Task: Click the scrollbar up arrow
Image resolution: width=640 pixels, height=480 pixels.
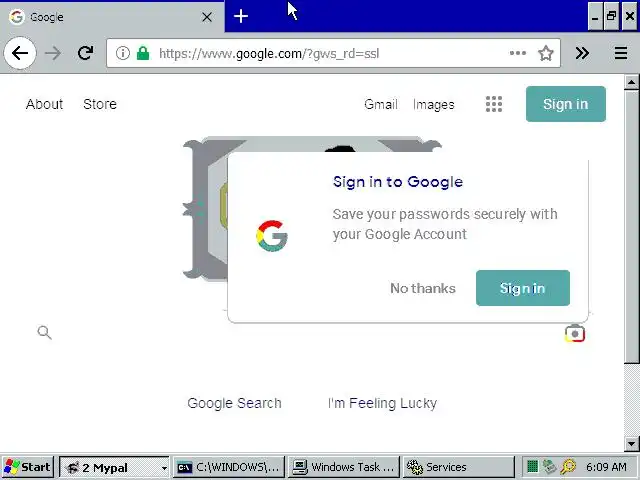Action: (x=631, y=82)
